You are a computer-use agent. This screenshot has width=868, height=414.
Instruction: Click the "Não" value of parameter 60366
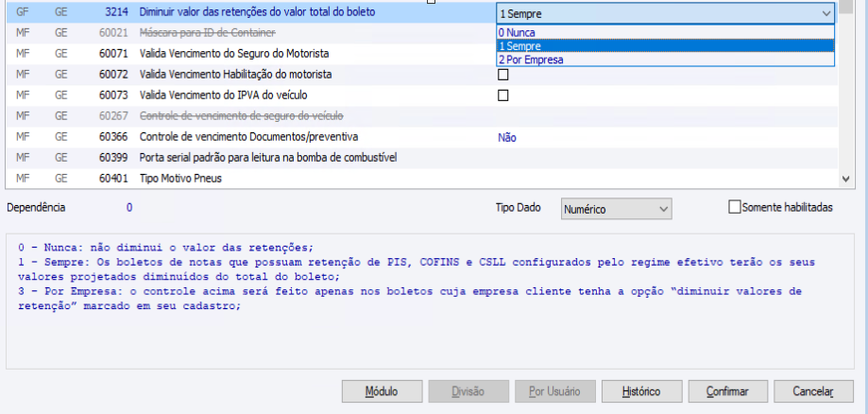click(507, 137)
